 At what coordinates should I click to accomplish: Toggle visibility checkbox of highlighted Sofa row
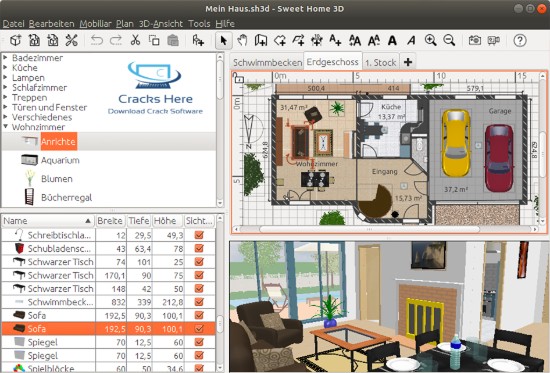[x=199, y=328]
